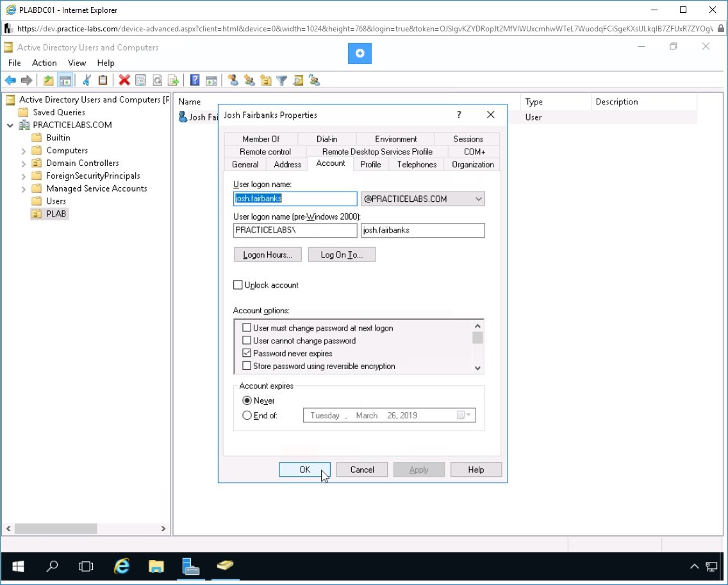Collapse the PRACTICELABS.COM tree node

click(x=10, y=126)
